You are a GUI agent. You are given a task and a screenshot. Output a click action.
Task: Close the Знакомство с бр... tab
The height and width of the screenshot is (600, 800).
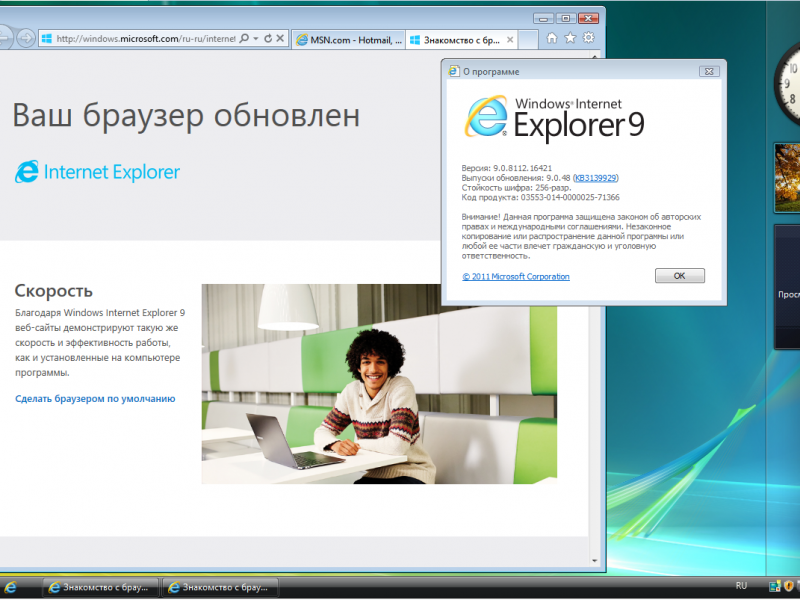pos(510,40)
